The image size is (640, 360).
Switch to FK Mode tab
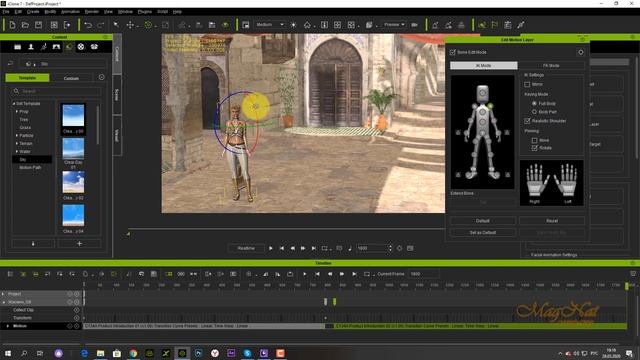551,65
